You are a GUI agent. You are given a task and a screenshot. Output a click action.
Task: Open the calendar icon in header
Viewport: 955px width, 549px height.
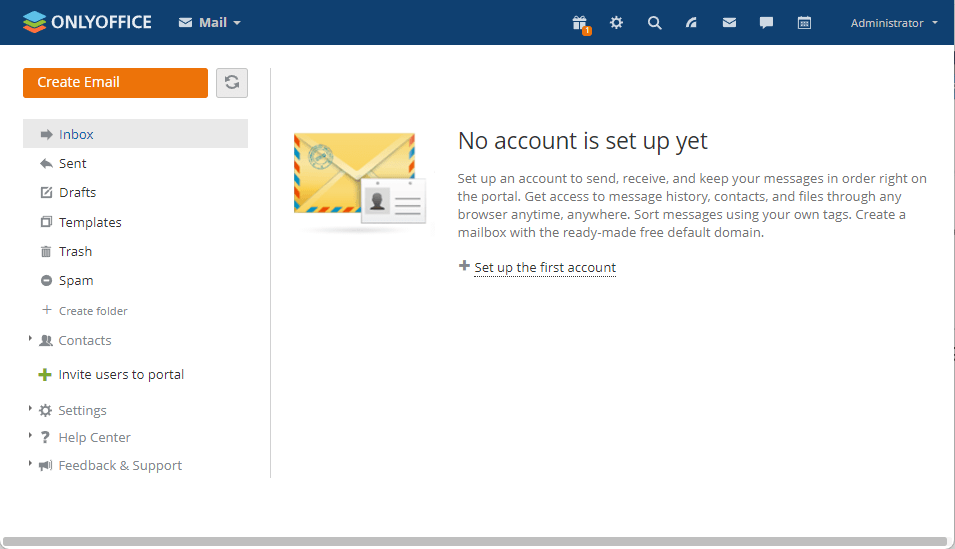[x=804, y=23]
